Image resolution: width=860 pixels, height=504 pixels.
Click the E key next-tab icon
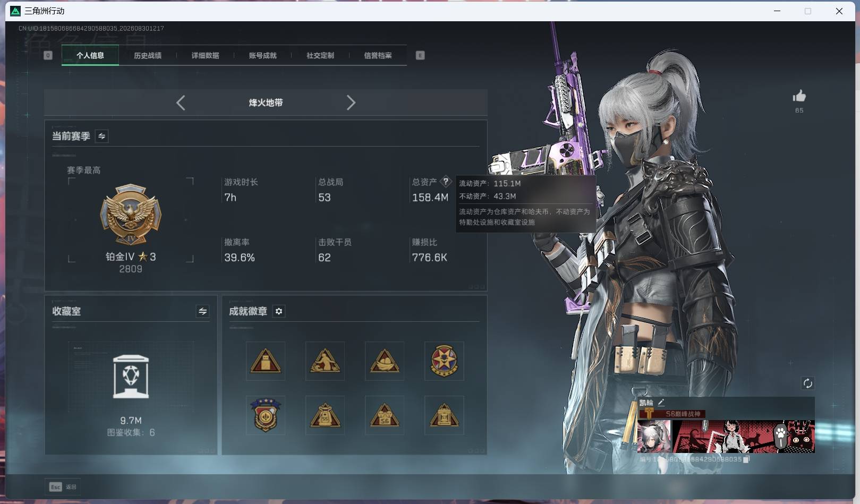[420, 55]
